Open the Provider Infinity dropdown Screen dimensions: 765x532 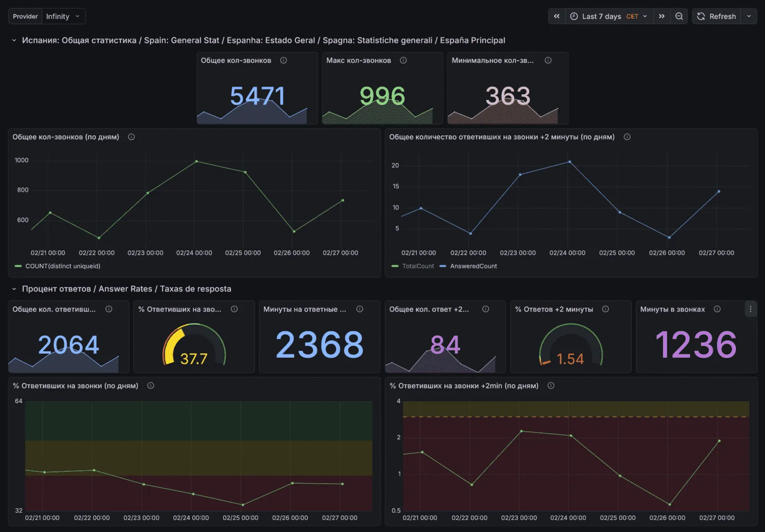tap(64, 16)
